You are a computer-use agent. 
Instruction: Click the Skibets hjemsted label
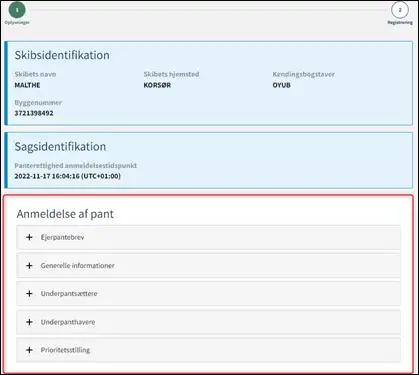[171, 74]
